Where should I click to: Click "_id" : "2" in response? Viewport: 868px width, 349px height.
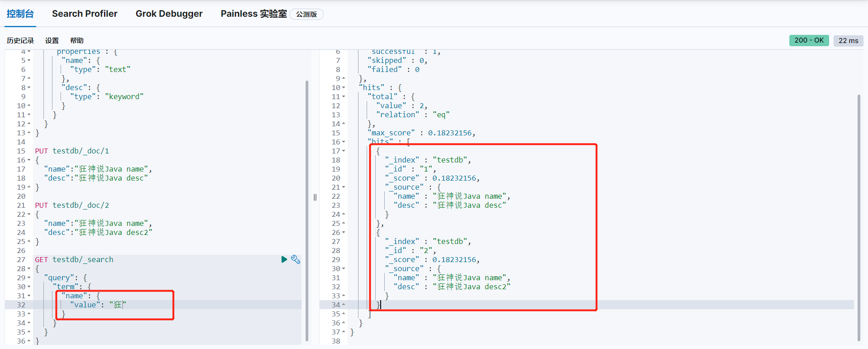click(x=410, y=250)
